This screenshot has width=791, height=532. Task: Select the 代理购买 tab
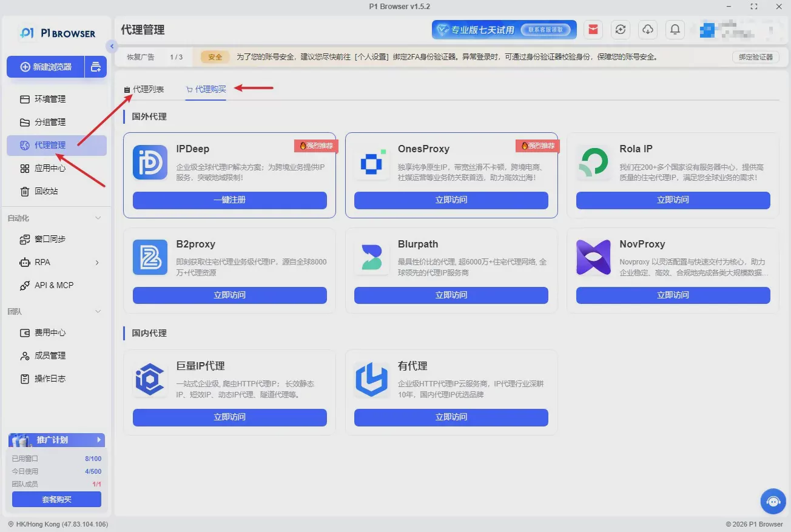(x=206, y=89)
